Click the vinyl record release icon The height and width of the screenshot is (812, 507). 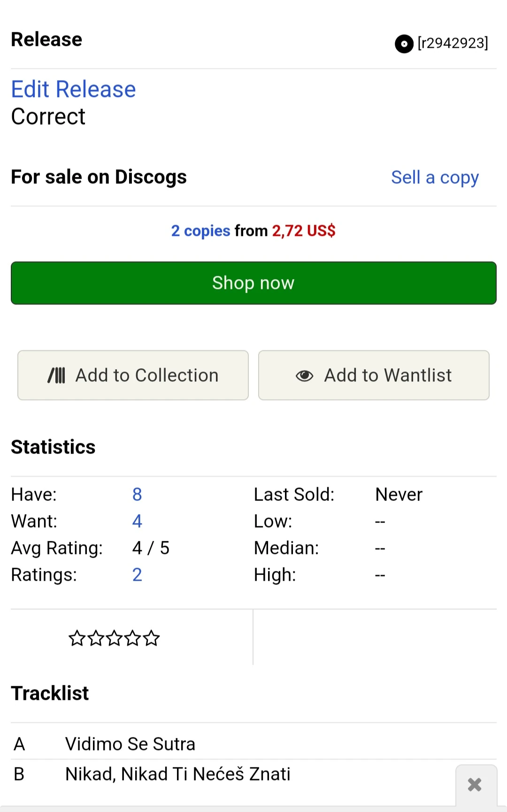(404, 44)
